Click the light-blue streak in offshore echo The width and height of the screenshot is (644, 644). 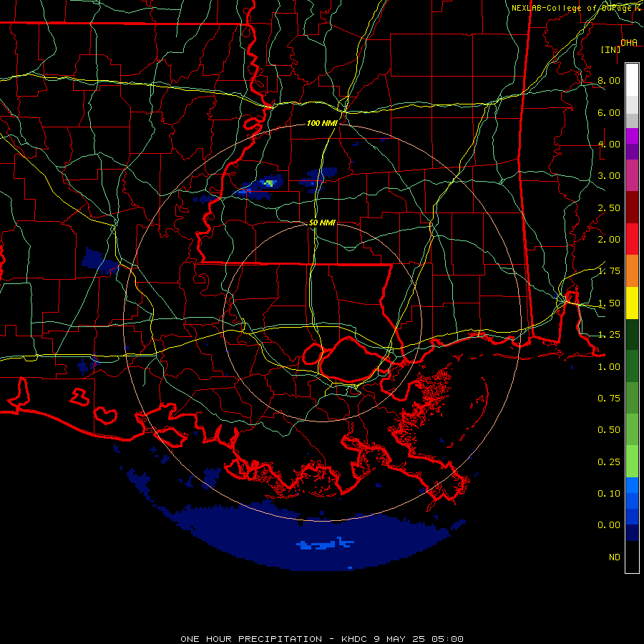point(324,545)
